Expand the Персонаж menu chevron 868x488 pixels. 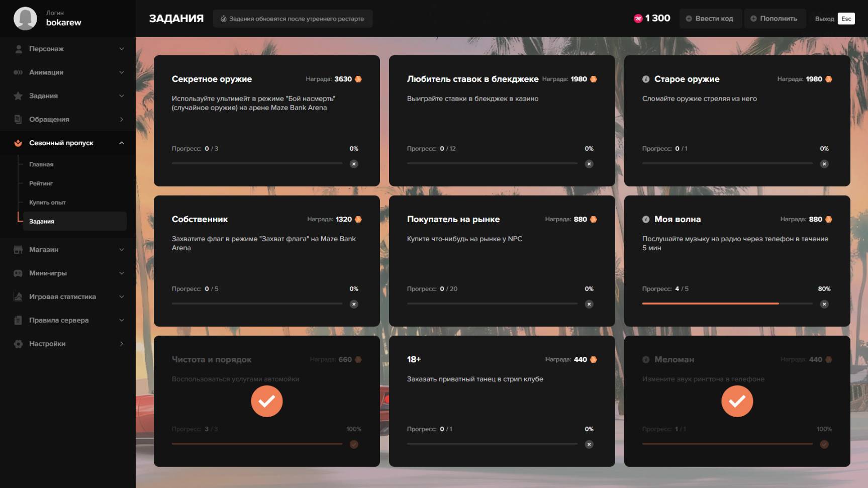coord(122,49)
